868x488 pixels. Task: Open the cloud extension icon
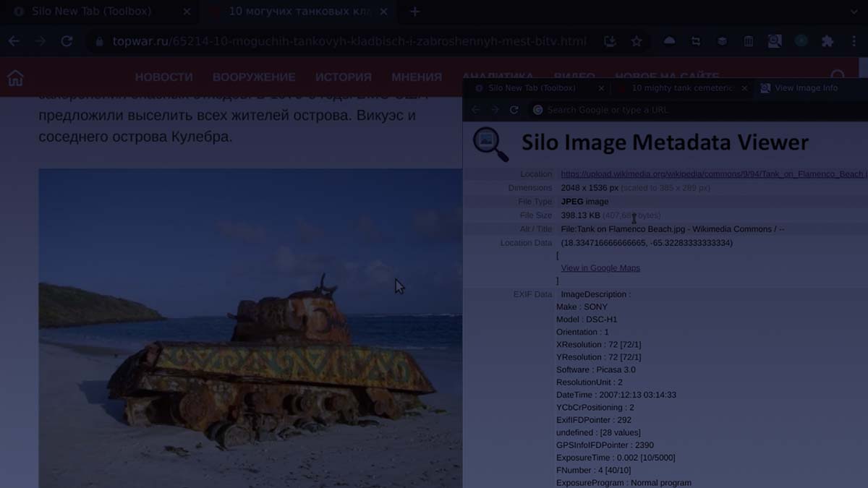click(669, 41)
